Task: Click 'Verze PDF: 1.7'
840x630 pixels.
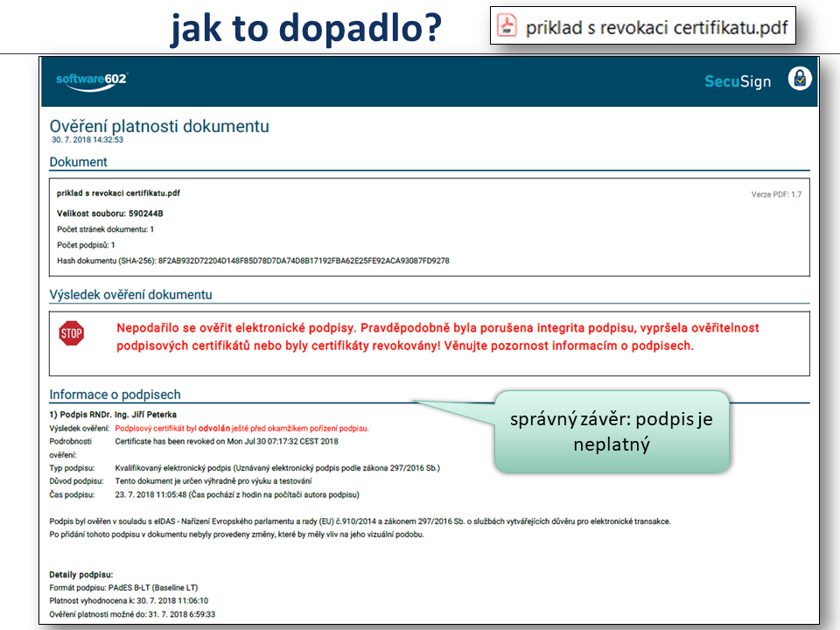Action: click(x=776, y=194)
